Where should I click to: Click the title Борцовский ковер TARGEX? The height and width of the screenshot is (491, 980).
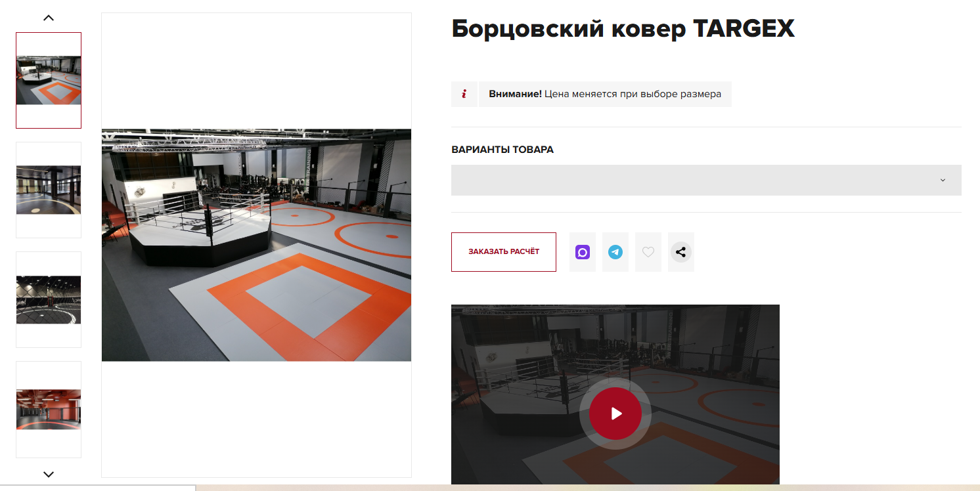click(x=623, y=29)
